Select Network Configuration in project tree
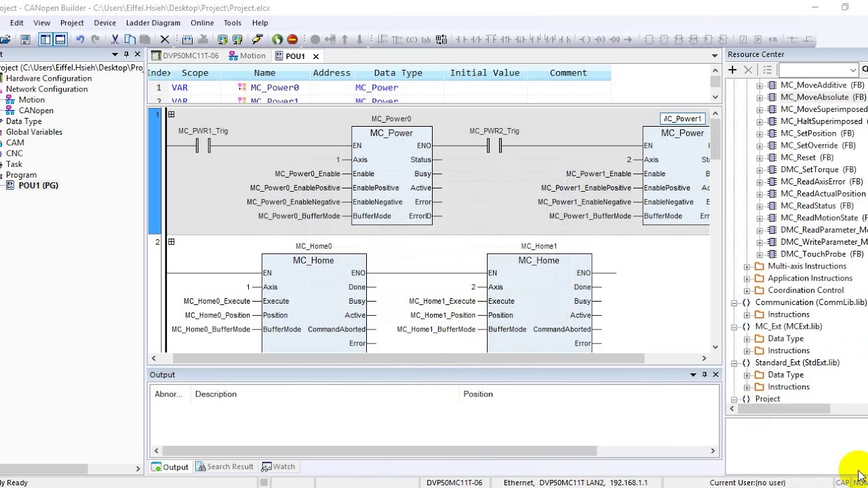 coord(47,89)
